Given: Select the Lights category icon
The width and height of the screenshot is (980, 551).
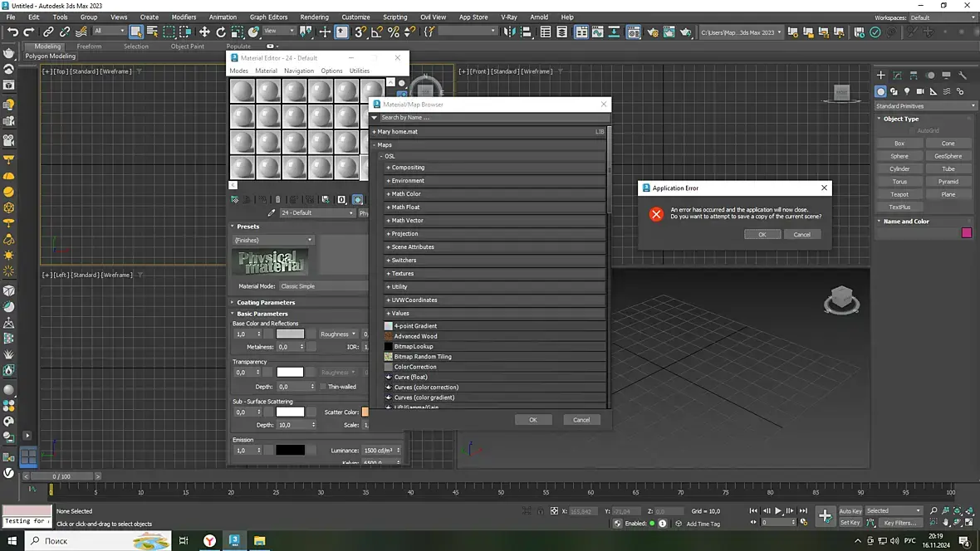Looking at the screenshot, I should [907, 91].
